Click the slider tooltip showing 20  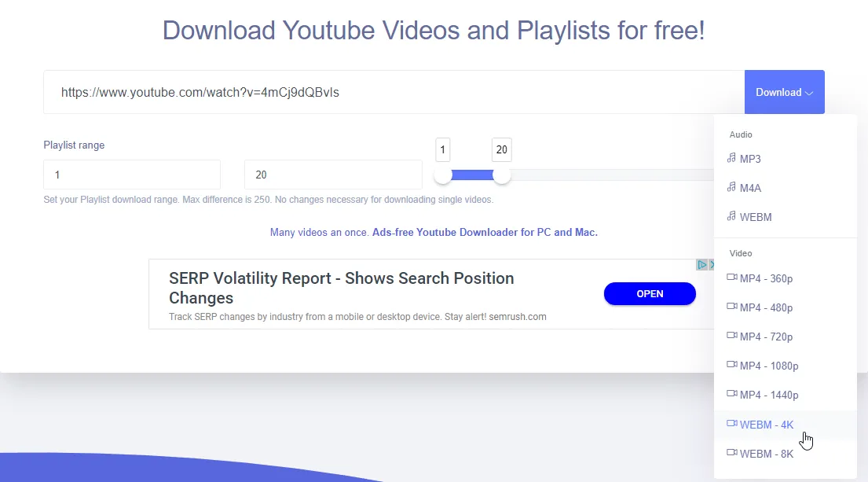[501, 149]
